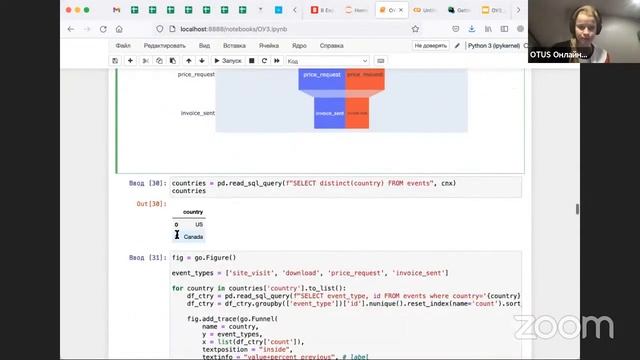Go forward with browser forward arrow
640x360 pixels.
coord(87,29)
